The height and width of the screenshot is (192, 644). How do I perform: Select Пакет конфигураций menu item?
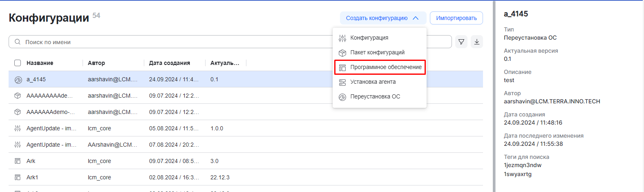377,52
